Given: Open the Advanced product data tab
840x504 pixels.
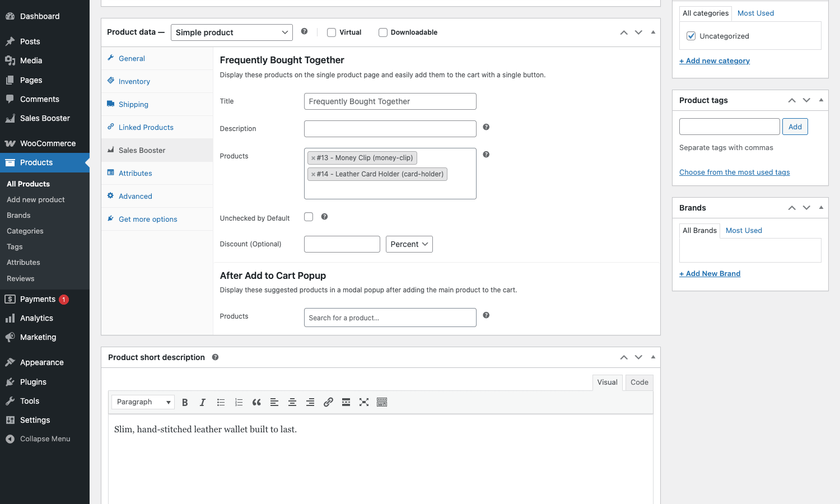Looking at the screenshot, I should tap(157, 196).
